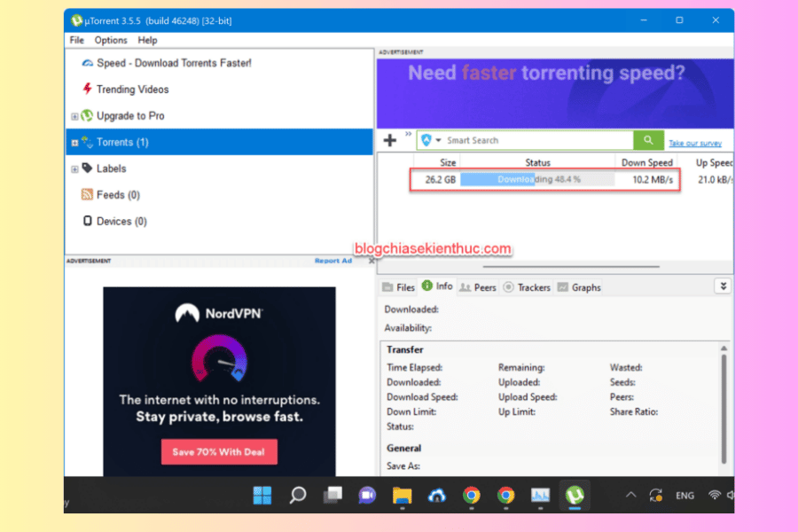Close the NordVPN advertisement panel

click(x=372, y=262)
